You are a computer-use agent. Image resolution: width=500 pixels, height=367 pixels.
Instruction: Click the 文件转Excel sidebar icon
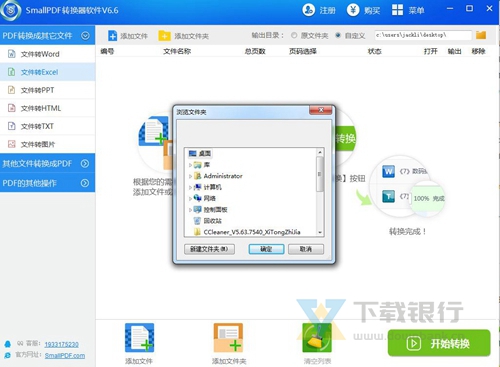click(x=12, y=72)
